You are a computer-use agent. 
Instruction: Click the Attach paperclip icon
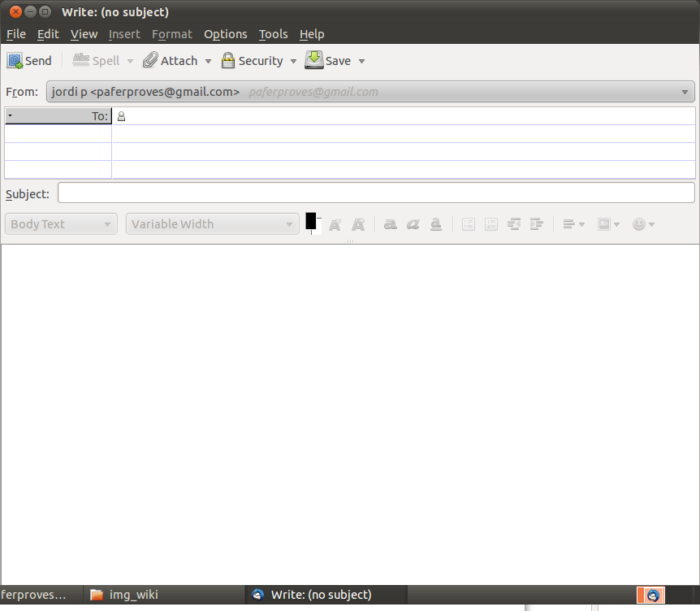[x=150, y=61]
